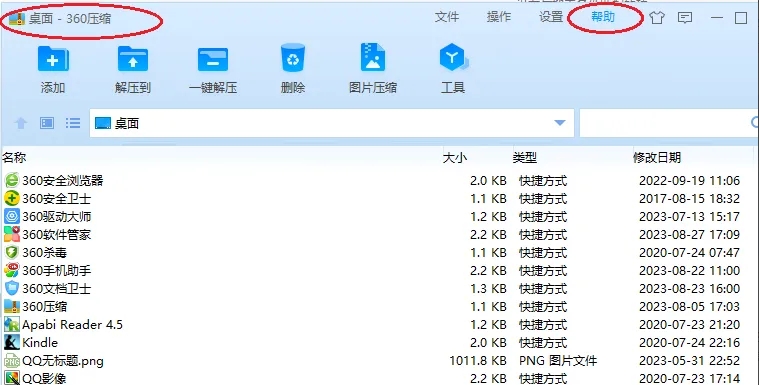Image resolution: width=759 pixels, height=385 pixels.
Task: Open the 操作 (Operation) menu
Action: (x=499, y=17)
